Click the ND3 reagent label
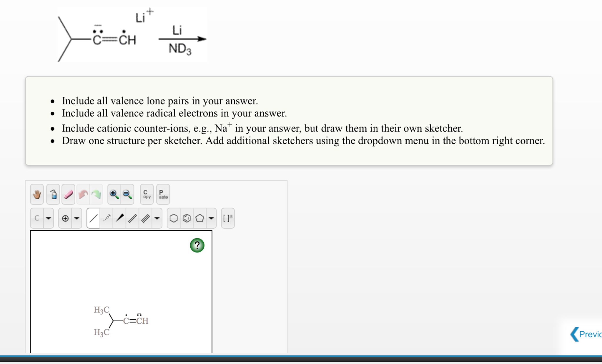The width and height of the screenshot is (602, 364). click(180, 49)
